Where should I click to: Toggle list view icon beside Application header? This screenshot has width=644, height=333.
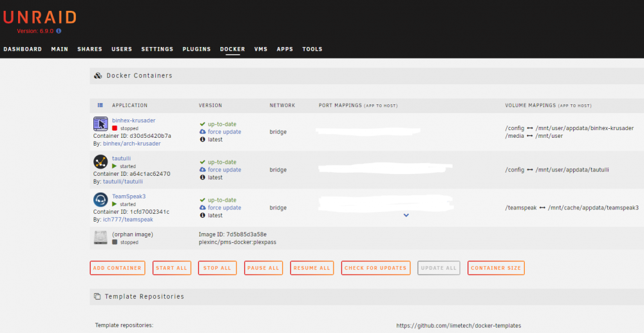coord(100,105)
